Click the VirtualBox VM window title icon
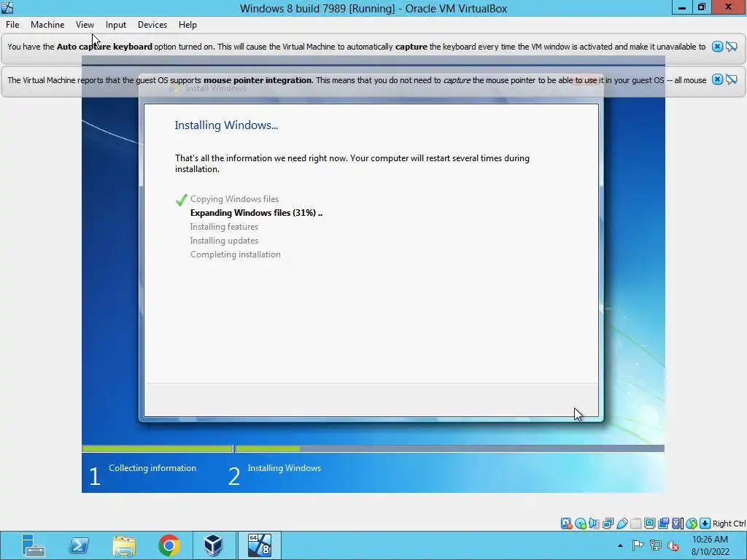Screen dimensions: 747x560 (7, 7)
